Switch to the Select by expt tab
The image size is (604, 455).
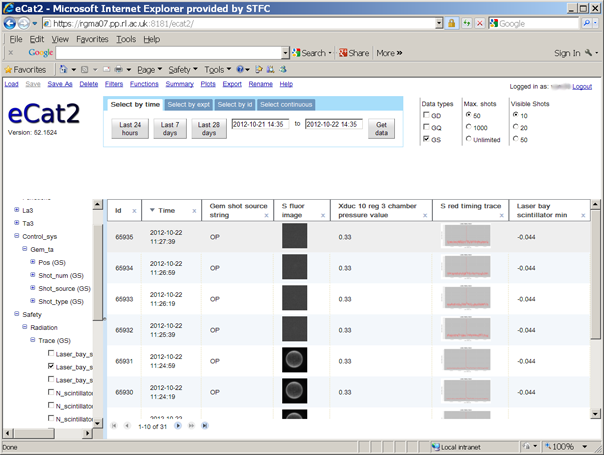point(189,104)
